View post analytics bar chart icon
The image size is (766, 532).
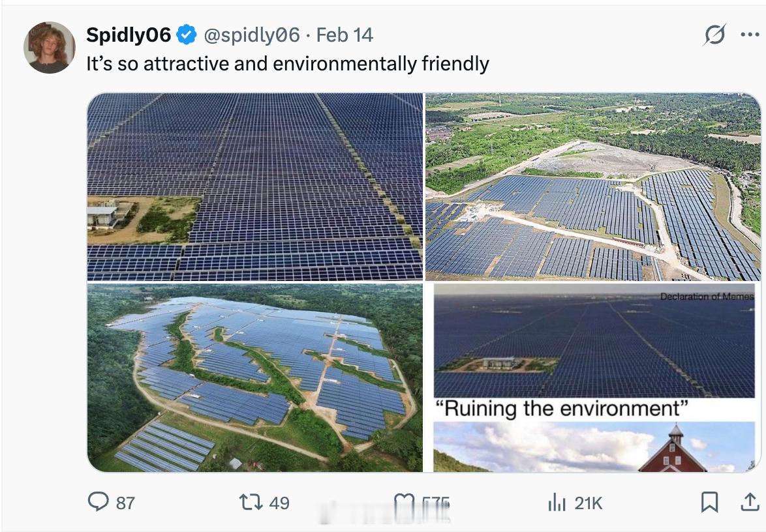pos(556,502)
